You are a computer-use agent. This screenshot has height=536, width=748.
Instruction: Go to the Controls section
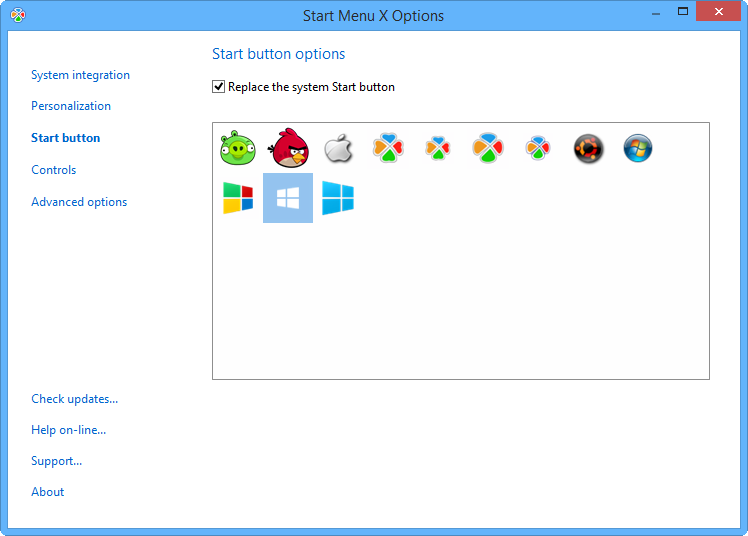click(53, 170)
